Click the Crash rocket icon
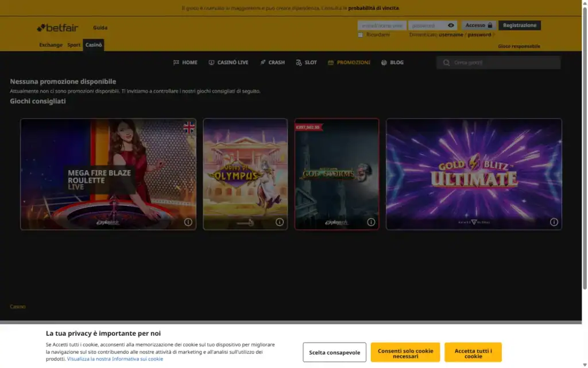The width and height of the screenshot is (588, 368). (263, 62)
